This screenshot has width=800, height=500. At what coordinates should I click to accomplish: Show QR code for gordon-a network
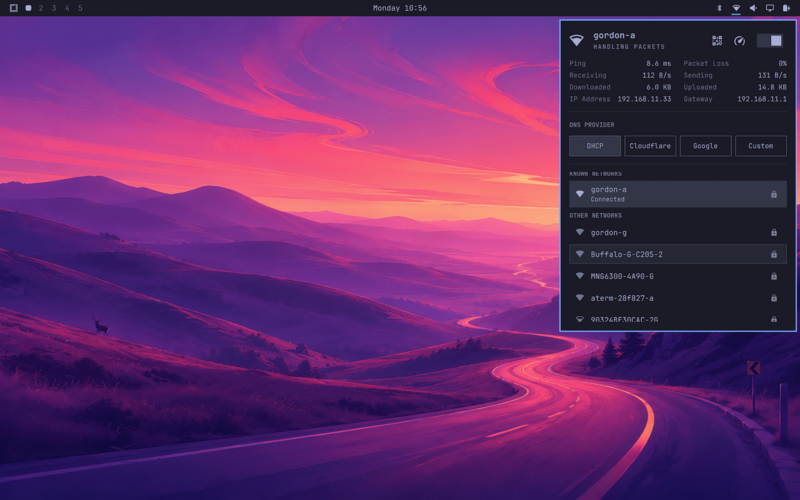717,41
